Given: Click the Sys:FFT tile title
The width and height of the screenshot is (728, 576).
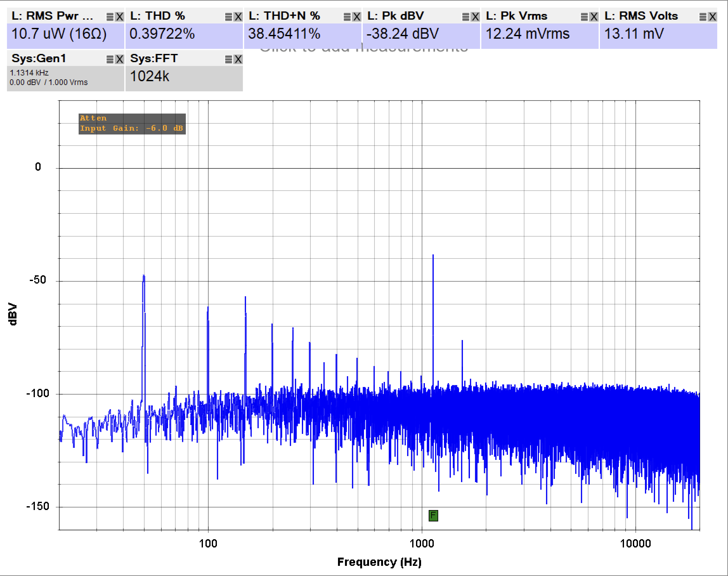Looking at the screenshot, I should (x=154, y=58).
